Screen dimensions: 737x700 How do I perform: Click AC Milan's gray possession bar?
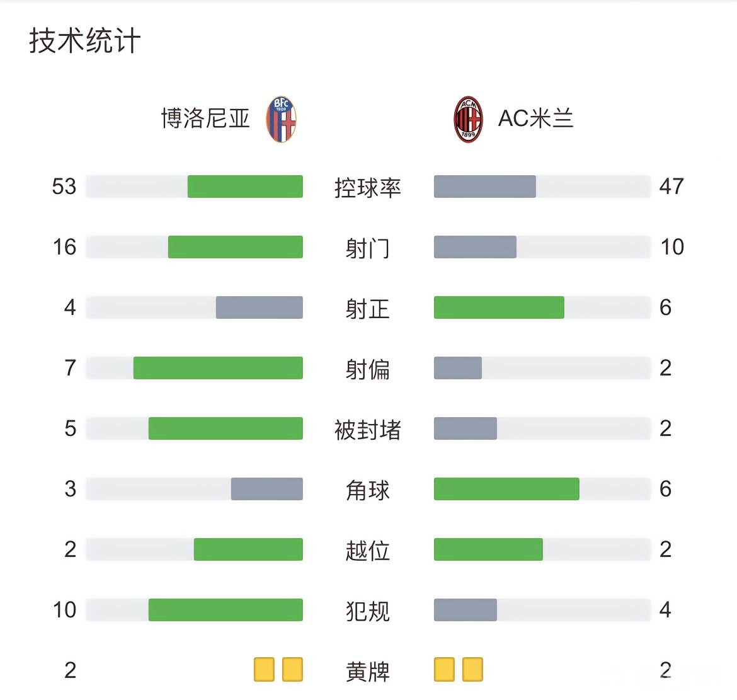click(x=485, y=186)
